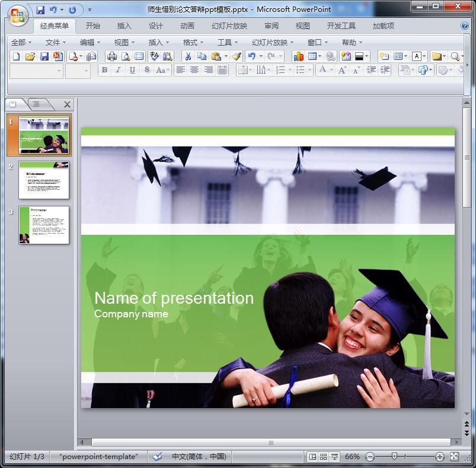
Task: Decrease the font size
Action: coord(356,71)
